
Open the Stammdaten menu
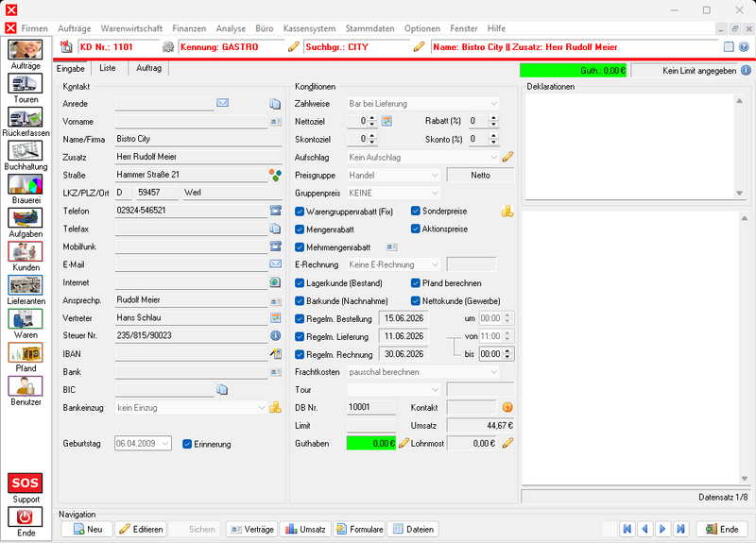369,28
